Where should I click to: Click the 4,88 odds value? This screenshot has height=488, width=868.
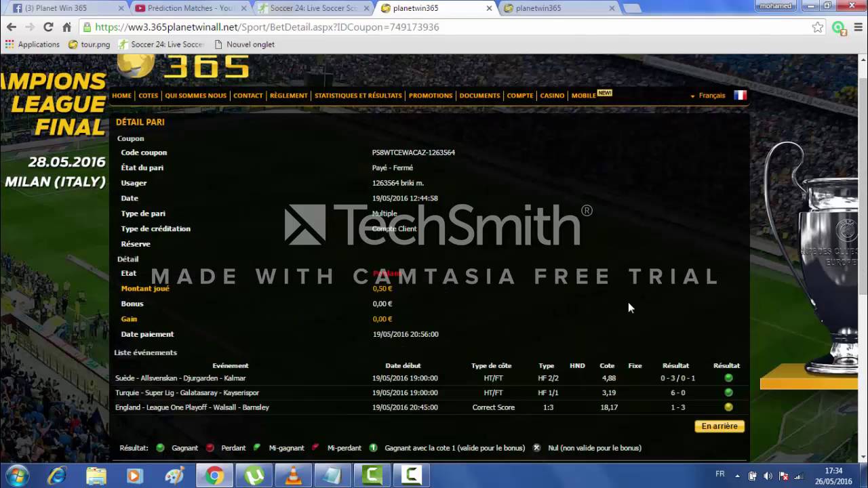point(609,378)
